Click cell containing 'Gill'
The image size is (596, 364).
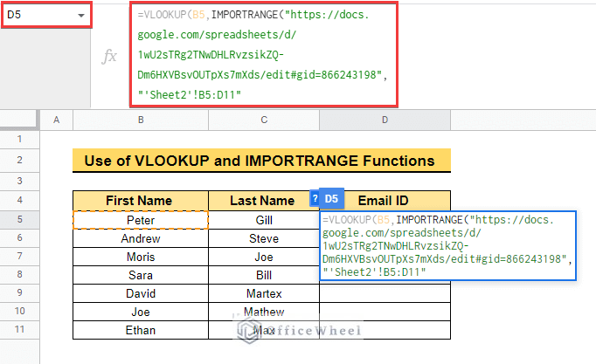pos(264,220)
